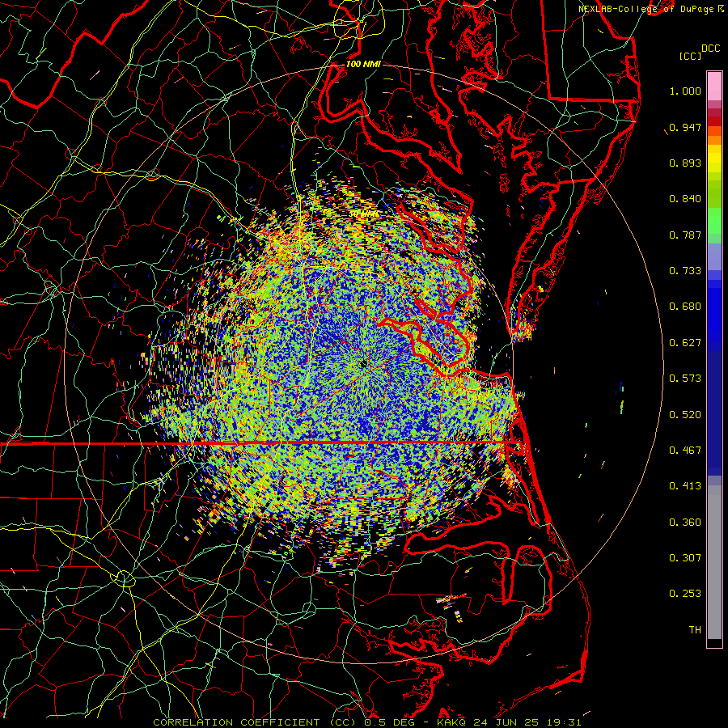Click the 0.840 scale label
Screen dimensions: 728x728
pyautogui.click(x=685, y=199)
